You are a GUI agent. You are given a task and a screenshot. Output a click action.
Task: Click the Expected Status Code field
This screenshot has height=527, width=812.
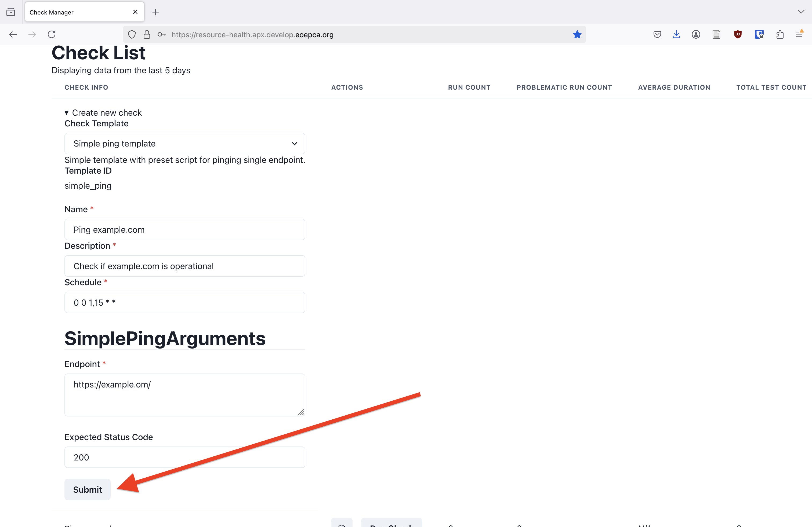[x=184, y=457]
